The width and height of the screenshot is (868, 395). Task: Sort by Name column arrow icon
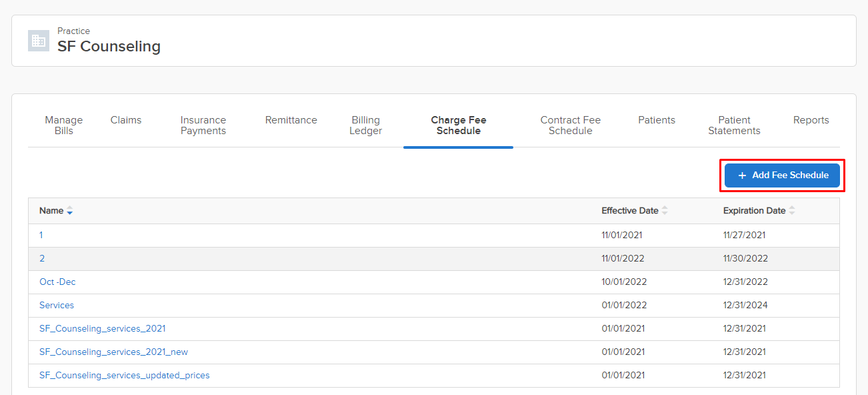[70, 211]
